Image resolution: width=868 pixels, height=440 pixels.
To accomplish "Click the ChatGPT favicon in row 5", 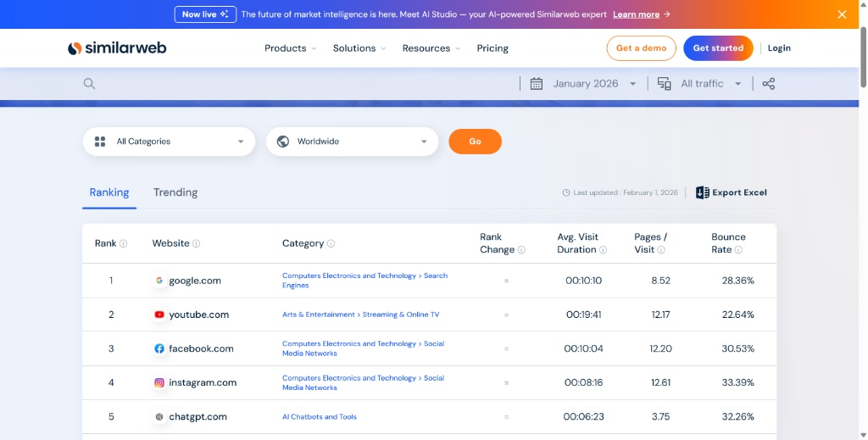I will (159, 417).
